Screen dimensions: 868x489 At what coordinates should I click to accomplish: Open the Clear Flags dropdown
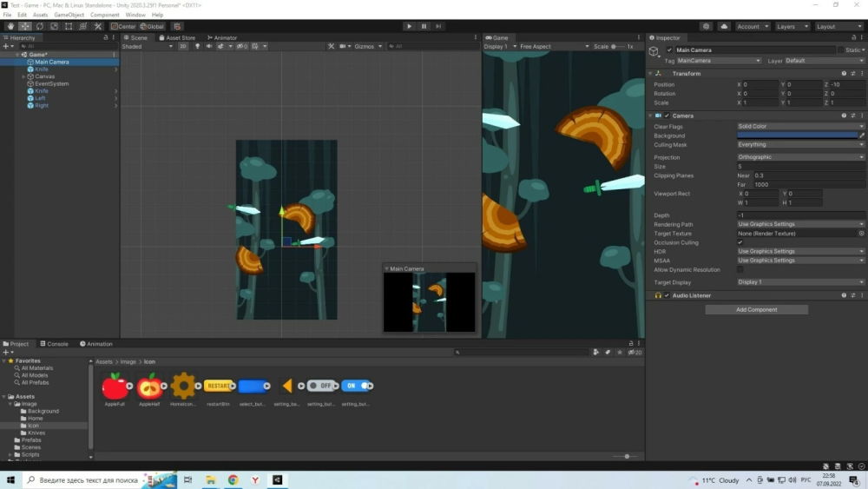click(x=800, y=127)
